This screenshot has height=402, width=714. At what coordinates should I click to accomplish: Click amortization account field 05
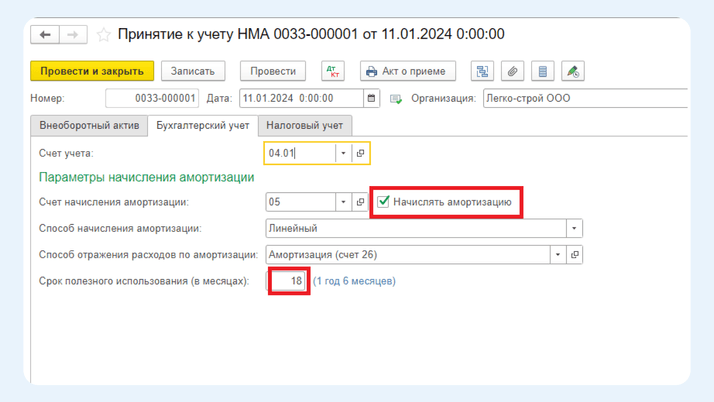pyautogui.click(x=301, y=202)
